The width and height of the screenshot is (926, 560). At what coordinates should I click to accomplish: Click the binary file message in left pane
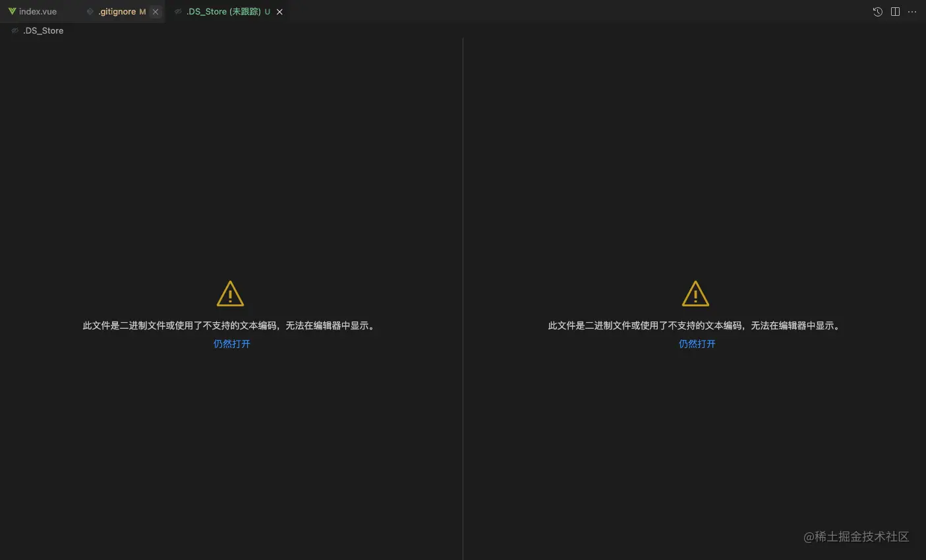point(230,325)
